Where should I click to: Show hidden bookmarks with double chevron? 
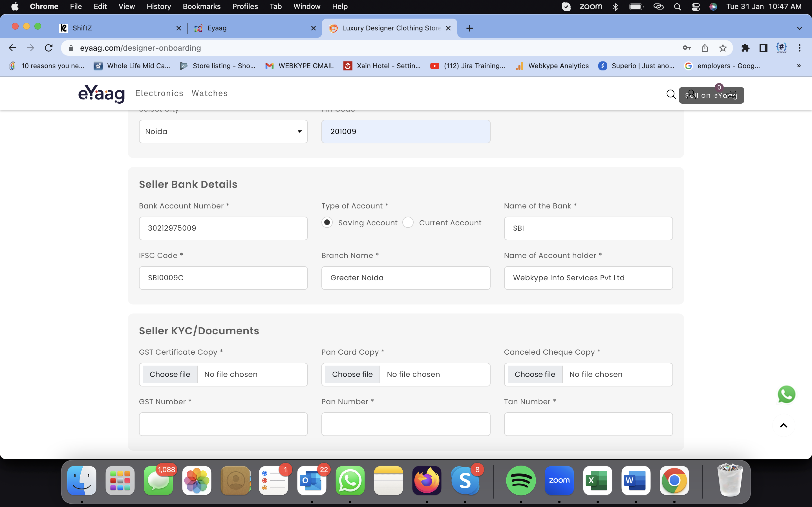point(799,66)
